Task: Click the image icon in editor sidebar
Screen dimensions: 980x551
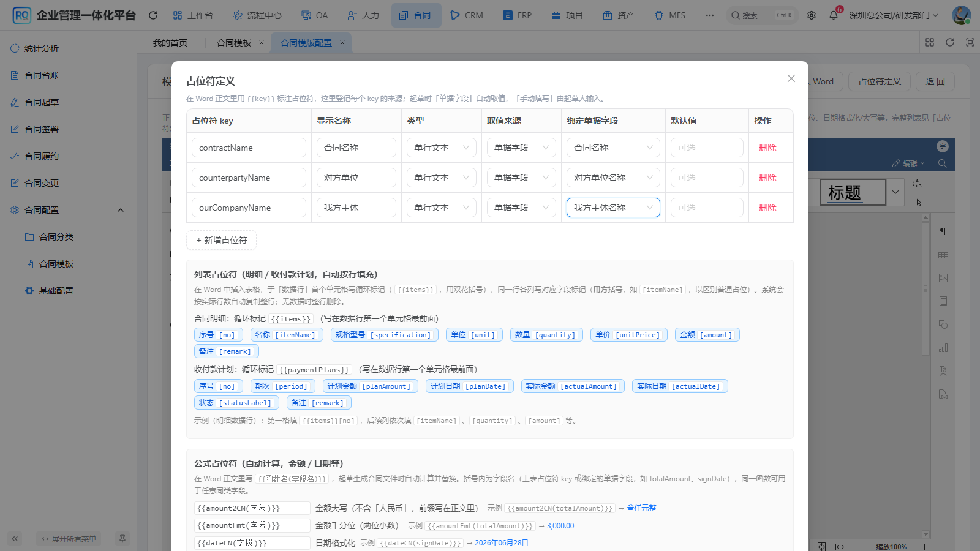Action: (943, 278)
